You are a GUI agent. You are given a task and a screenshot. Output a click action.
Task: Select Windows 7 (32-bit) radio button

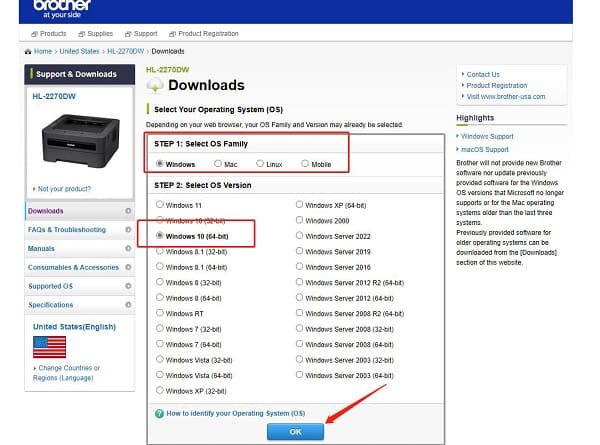[160, 328]
